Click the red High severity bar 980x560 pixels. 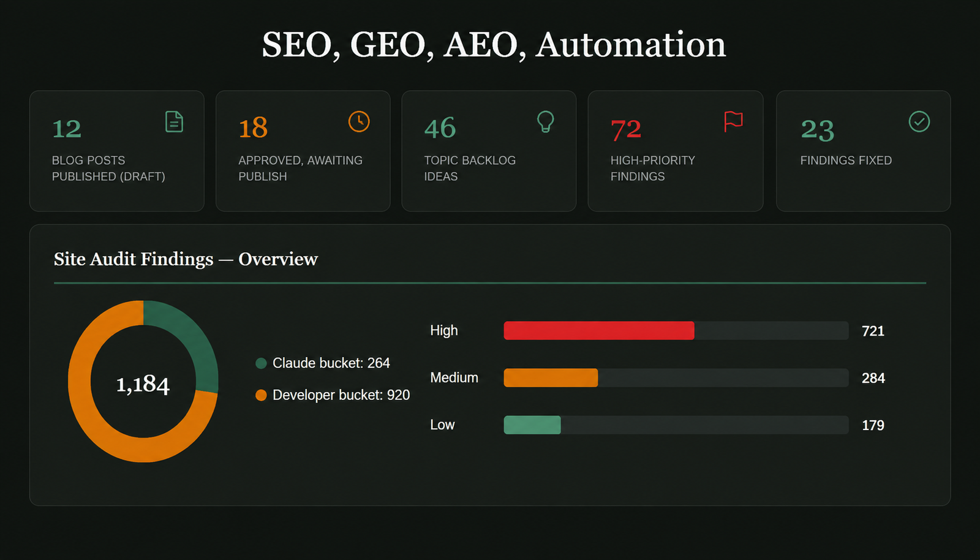599,330
